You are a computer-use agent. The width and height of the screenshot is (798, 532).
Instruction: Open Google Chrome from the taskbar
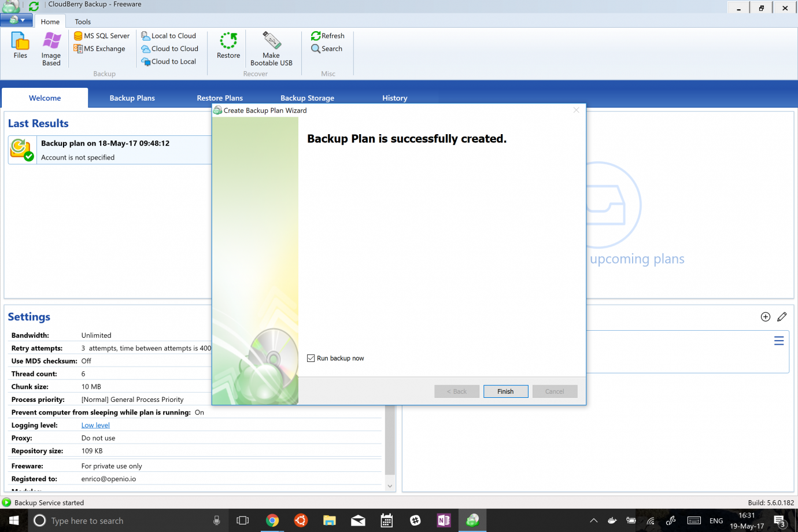[x=272, y=520]
